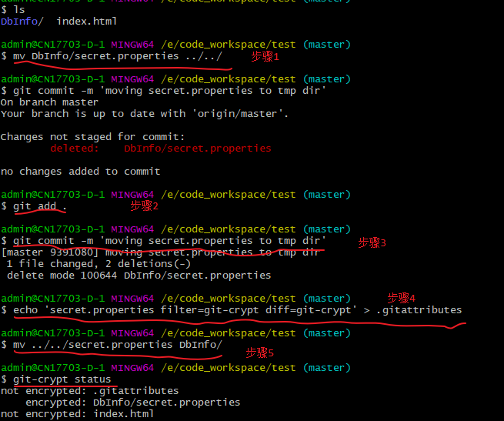Click the red 步骤1 annotation label
This screenshot has width=504, height=421.
pos(265,57)
